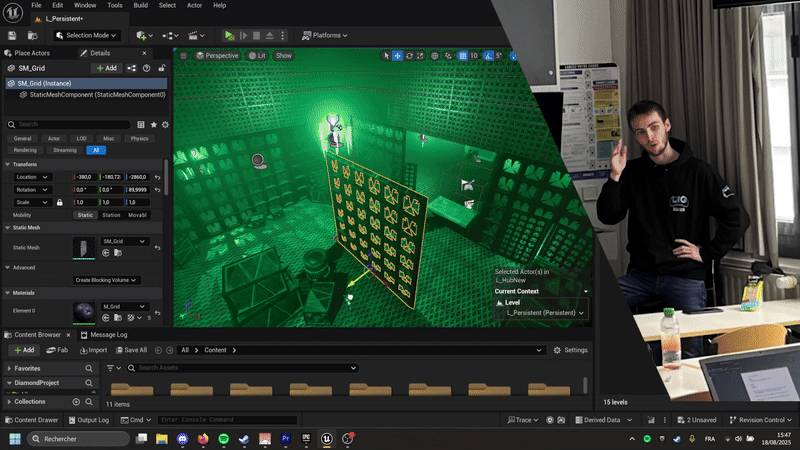Open the viewport hamburger options menu
This screenshot has height=450, width=800.
click(x=182, y=56)
